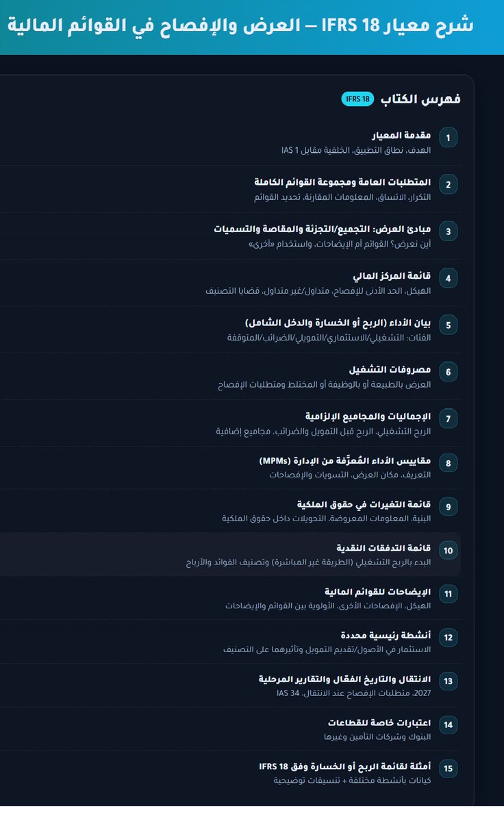Screen dimensions: 504x822
Task: Click subtitle 2027، متطلبات الإفصاح عند الانتقال
Action: pos(354,693)
